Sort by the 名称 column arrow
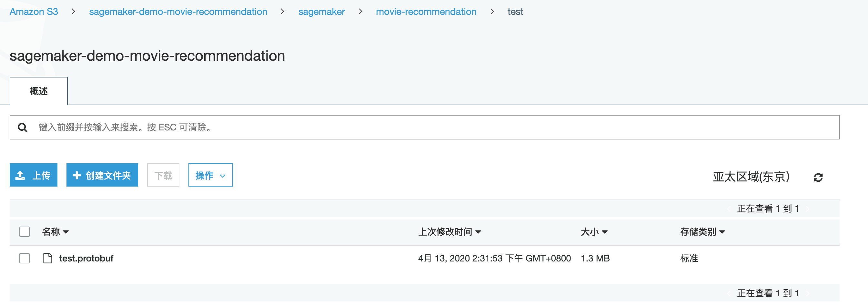868x306 pixels. pos(66,232)
